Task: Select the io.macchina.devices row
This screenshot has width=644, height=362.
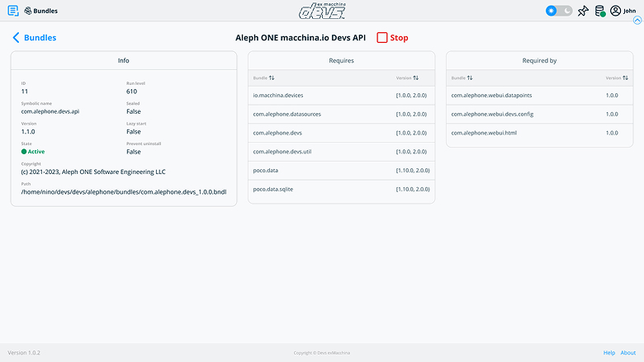Action: pyautogui.click(x=341, y=96)
